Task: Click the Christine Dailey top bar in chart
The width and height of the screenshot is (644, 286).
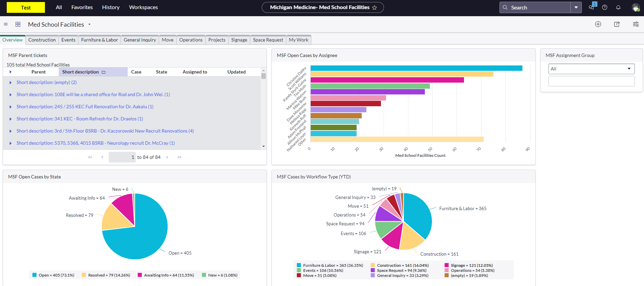Action: point(416,68)
